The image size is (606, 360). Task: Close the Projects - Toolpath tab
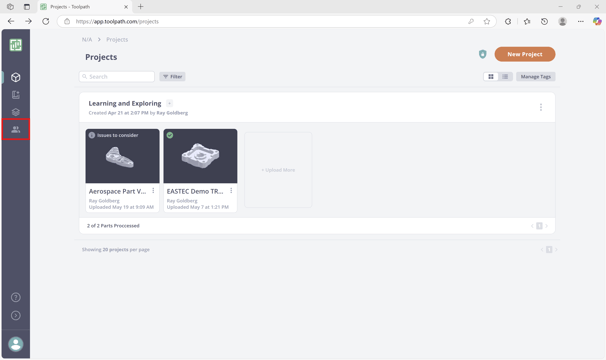tap(126, 7)
